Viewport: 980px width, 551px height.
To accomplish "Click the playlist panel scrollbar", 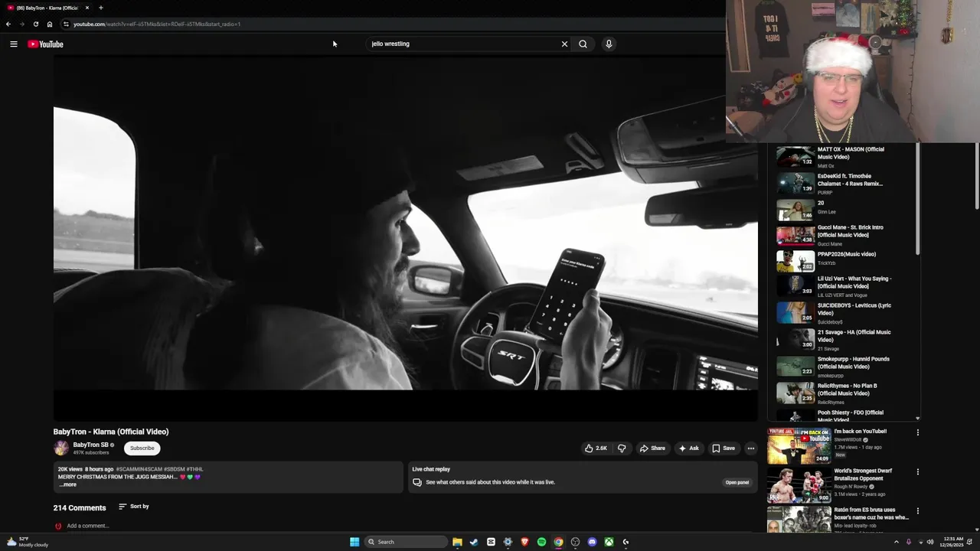I will (x=917, y=199).
